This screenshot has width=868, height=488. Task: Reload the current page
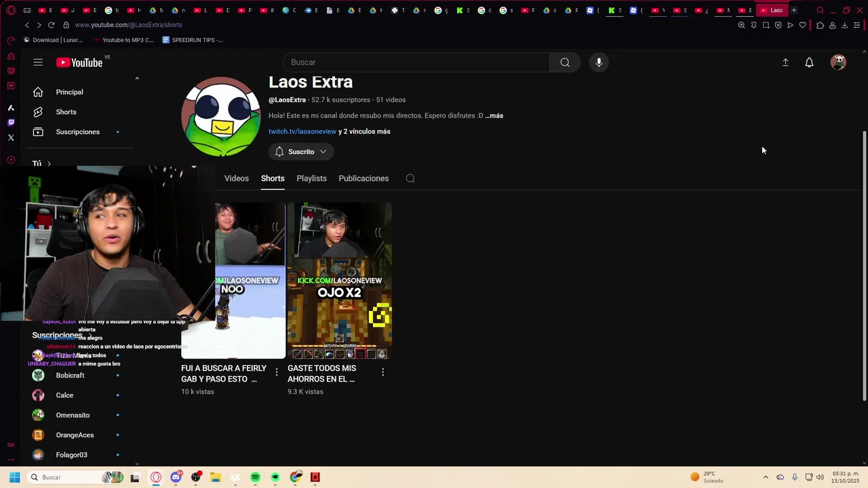51,25
